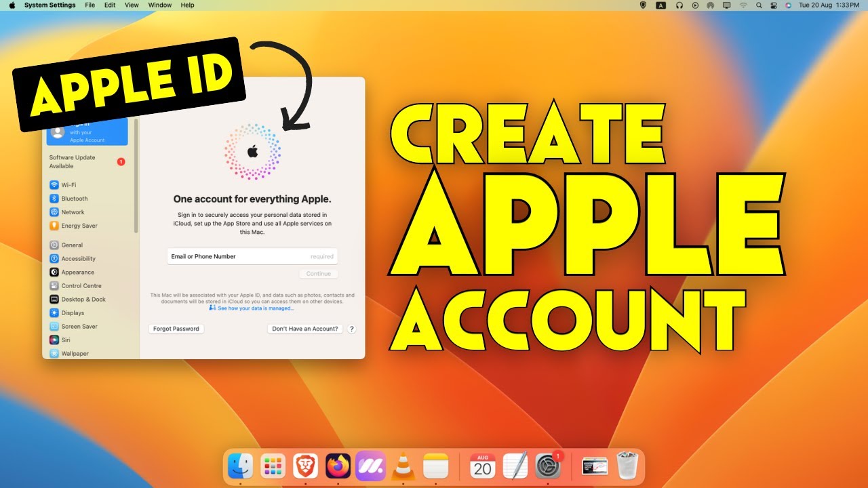868x488 pixels.
Task: Open Launchpad from the Dock
Action: (x=273, y=466)
